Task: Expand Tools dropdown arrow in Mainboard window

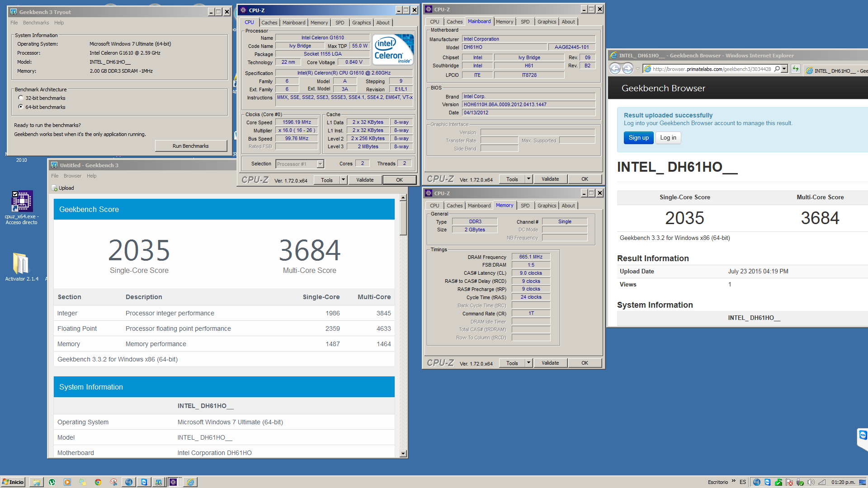Action: (528, 179)
